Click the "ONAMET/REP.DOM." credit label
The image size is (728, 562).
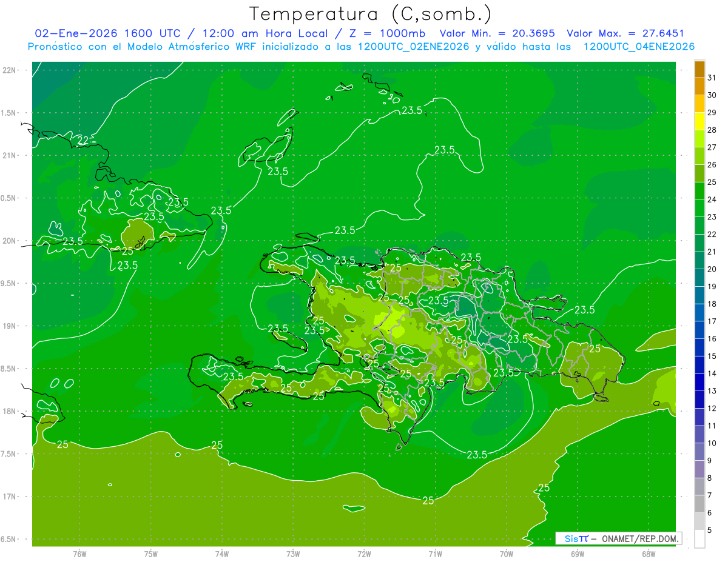(x=639, y=538)
